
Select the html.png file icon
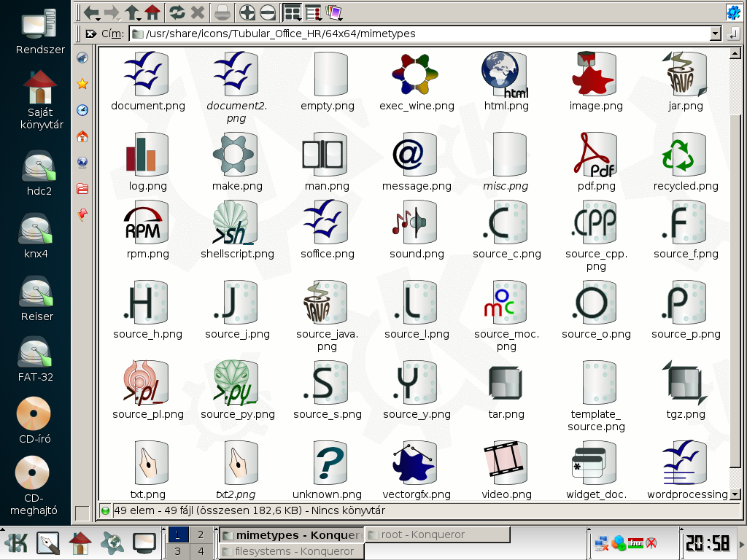(x=506, y=75)
